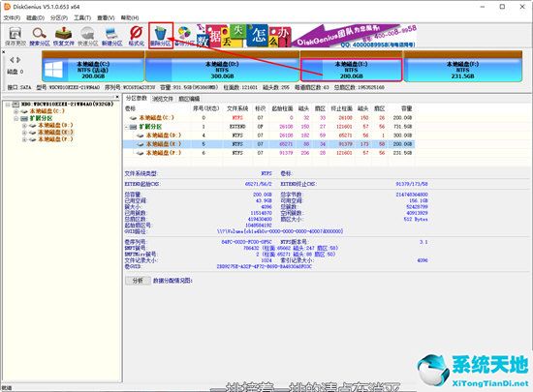Screen dimensions: 533x392
Task: Select 本地磁盘(F:) in the left tree
Action: click(55, 139)
